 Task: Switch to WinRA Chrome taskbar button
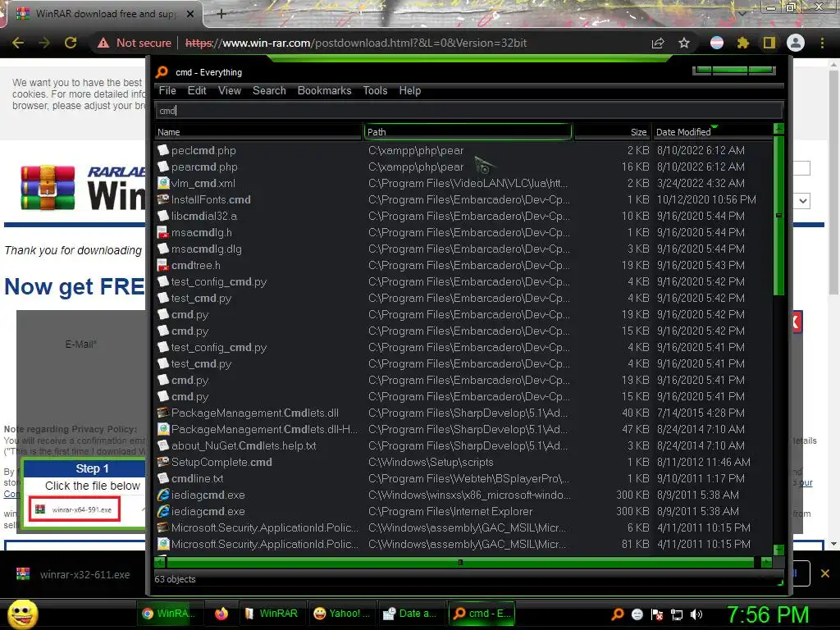coord(169,614)
